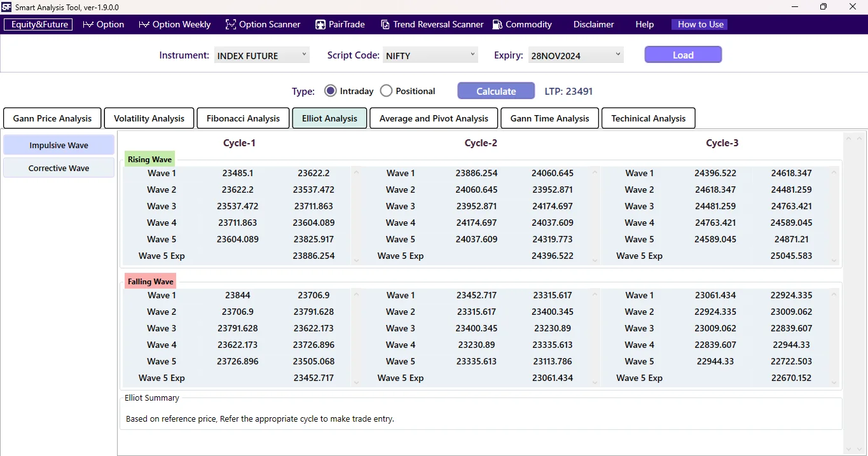Select Corrective Wave in the sidebar
The image size is (868, 456).
pos(58,167)
